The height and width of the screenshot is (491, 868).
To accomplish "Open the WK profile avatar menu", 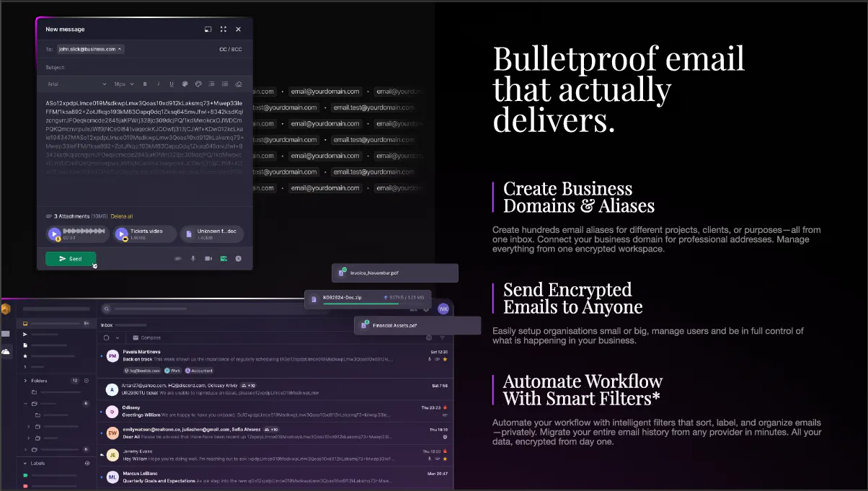I will [443, 309].
